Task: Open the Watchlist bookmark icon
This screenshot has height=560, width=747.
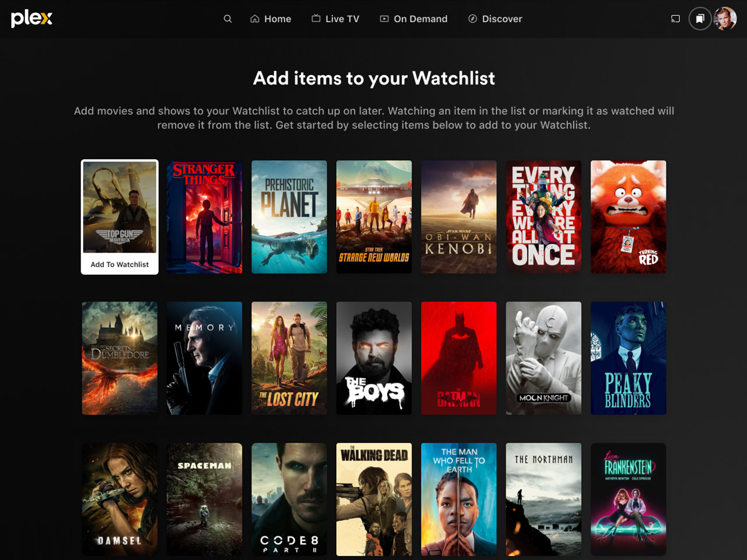Action: [x=700, y=19]
